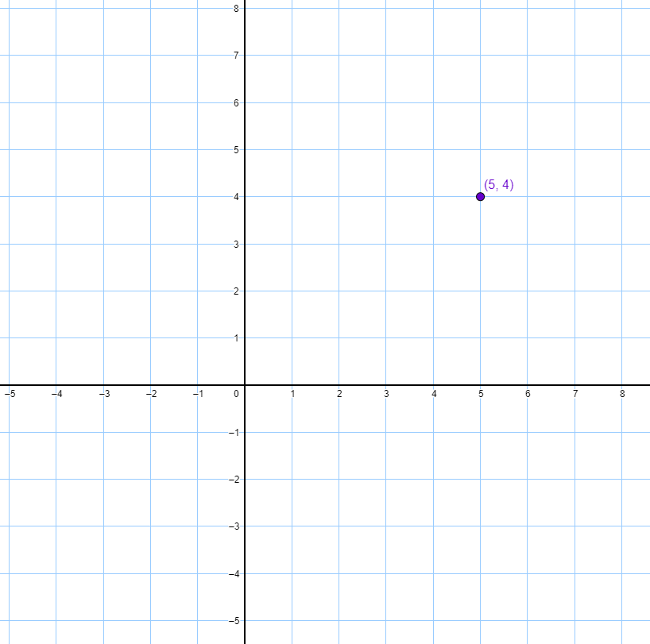The width and height of the screenshot is (650, 644).
Task: Click the x-axis tick label 5
Action: [481, 394]
